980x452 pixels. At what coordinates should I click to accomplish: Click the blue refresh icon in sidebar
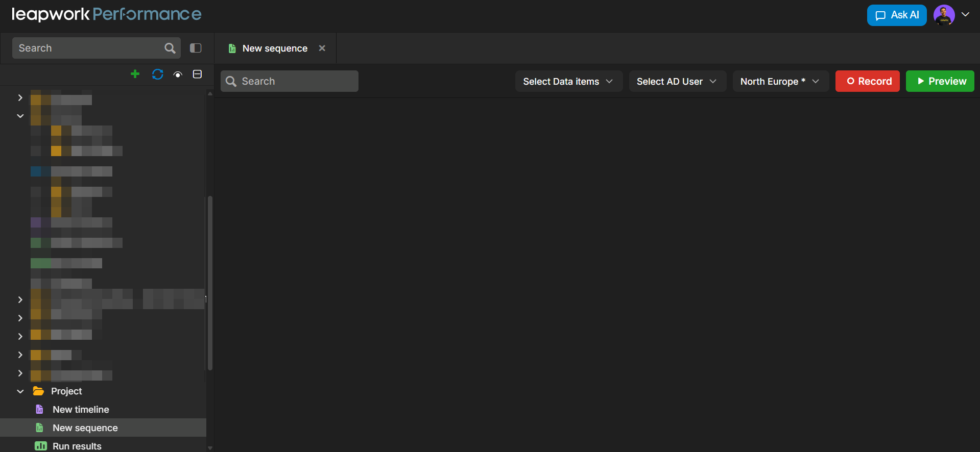tap(157, 74)
